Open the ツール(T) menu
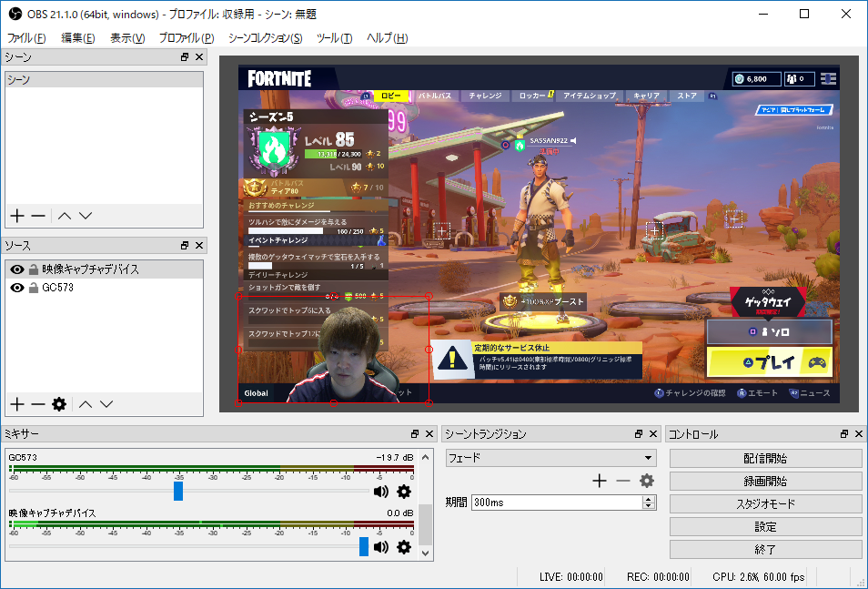Screen dimensions: 868x589 [334, 37]
